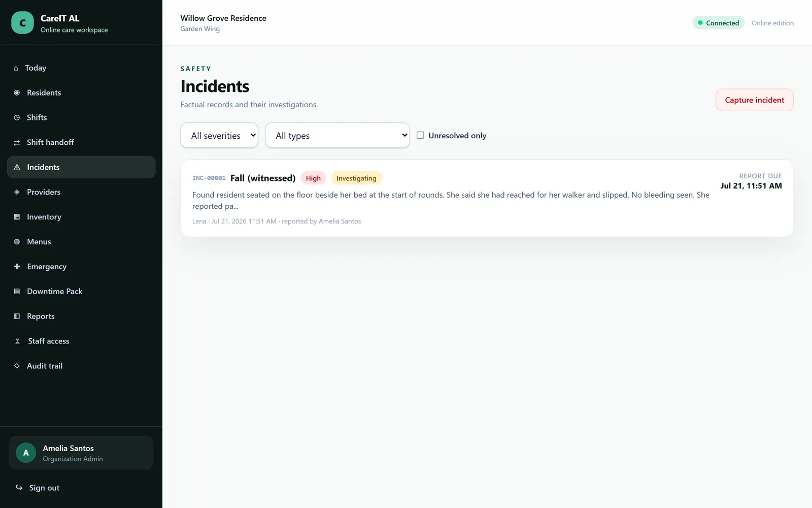Click Sign out
Screen dimensions: 812x508
tap(81, 488)
